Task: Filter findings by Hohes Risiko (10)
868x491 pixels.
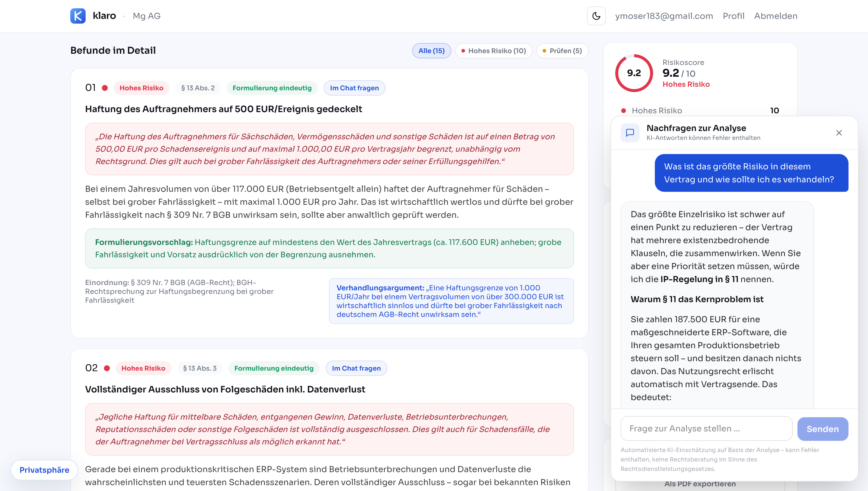Action: coord(494,50)
